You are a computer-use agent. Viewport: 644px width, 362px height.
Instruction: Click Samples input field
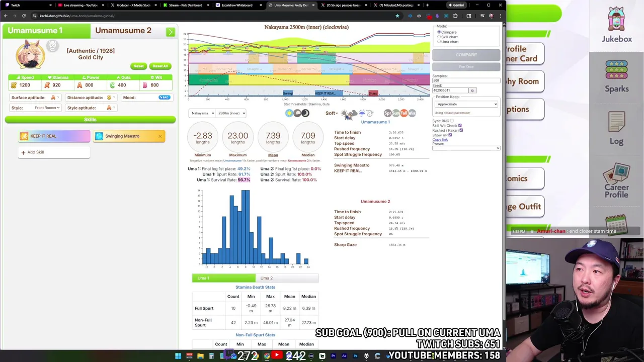tap(466, 80)
